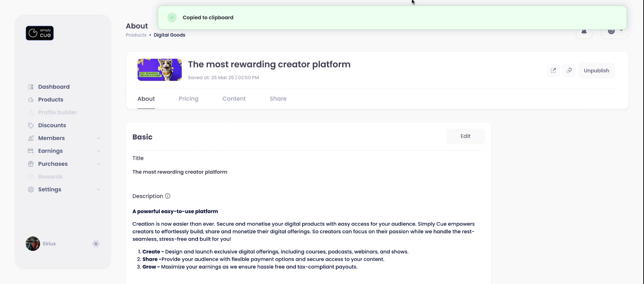Click the gear icon beside Sirius

(x=96, y=244)
